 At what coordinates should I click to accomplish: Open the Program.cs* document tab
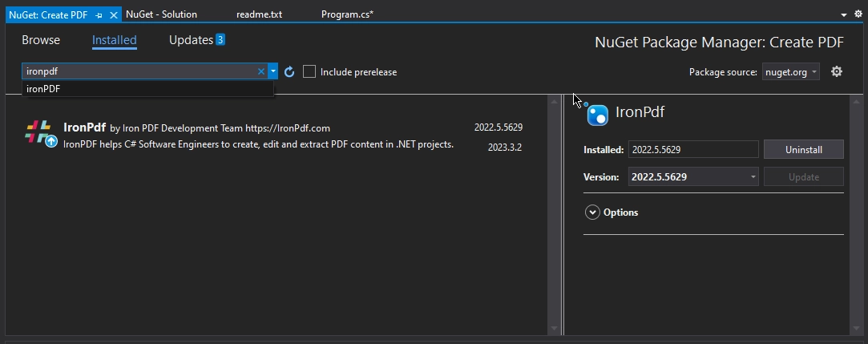(x=347, y=14)
